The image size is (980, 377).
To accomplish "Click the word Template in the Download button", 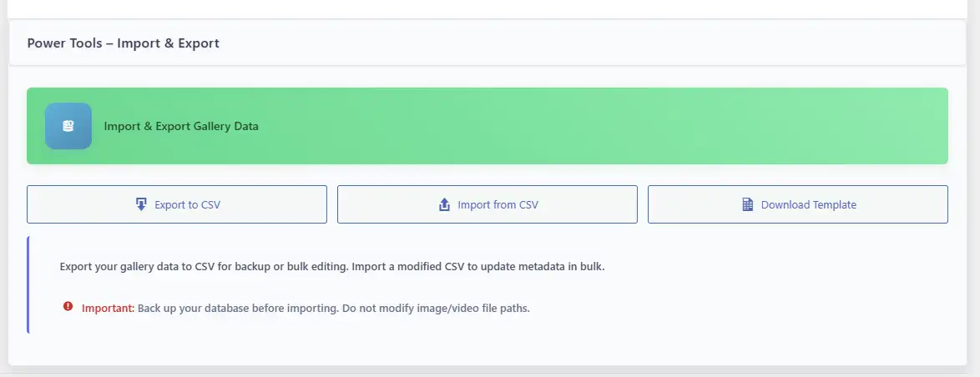I will click(833, 204).
